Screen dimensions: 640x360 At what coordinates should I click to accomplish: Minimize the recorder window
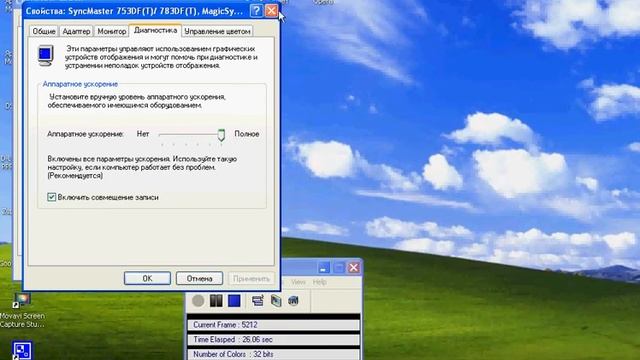point(324,268)
